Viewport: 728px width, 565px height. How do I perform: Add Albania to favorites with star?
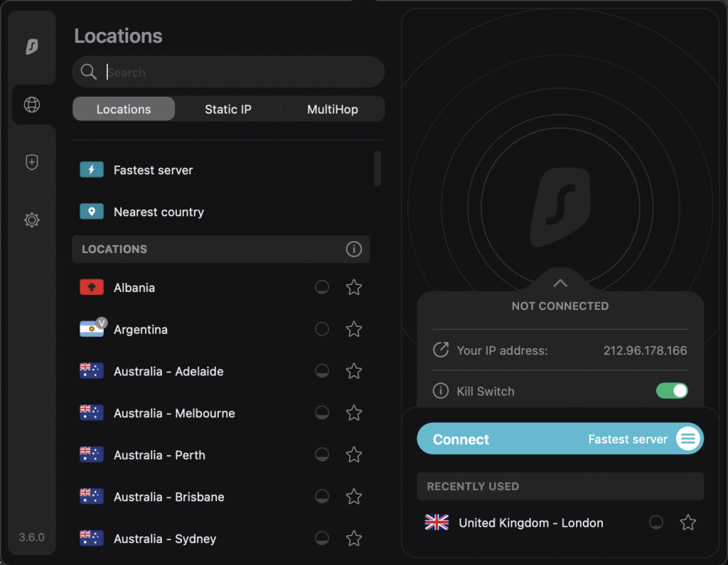coord(353,288)
